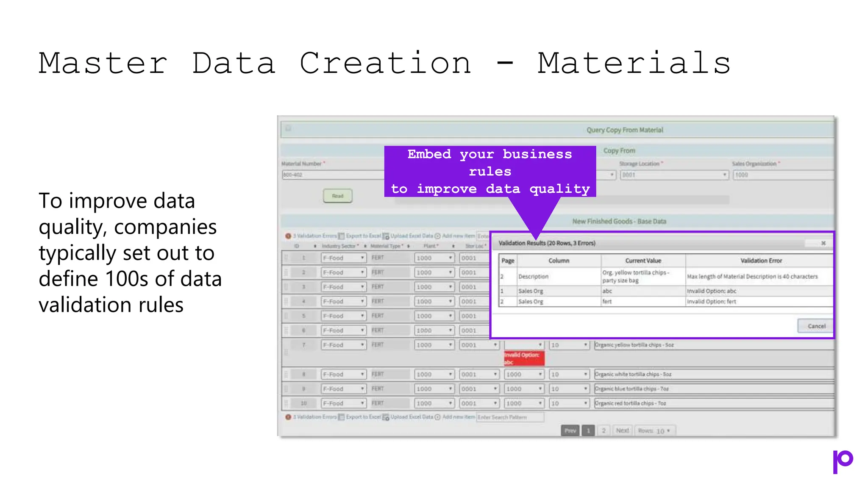Click the Next pagination button
Viewport: 868px width, 488px height.
click(x=623, y=431)
